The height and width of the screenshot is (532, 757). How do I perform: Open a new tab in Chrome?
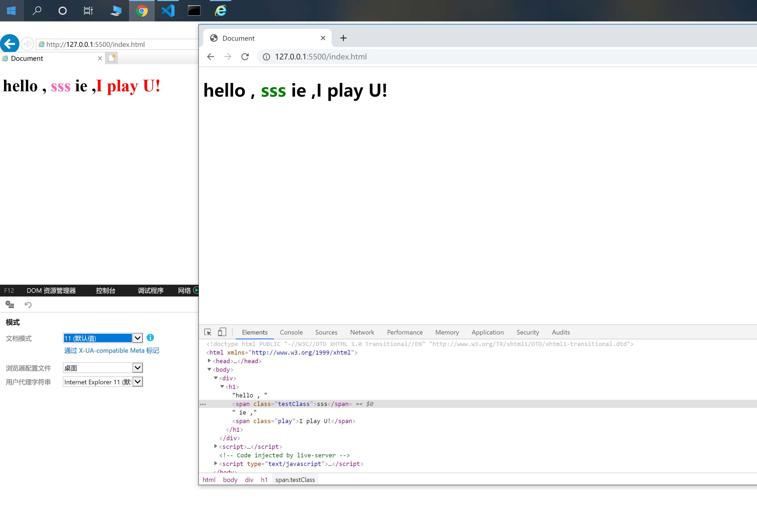(x=343, y=38)
